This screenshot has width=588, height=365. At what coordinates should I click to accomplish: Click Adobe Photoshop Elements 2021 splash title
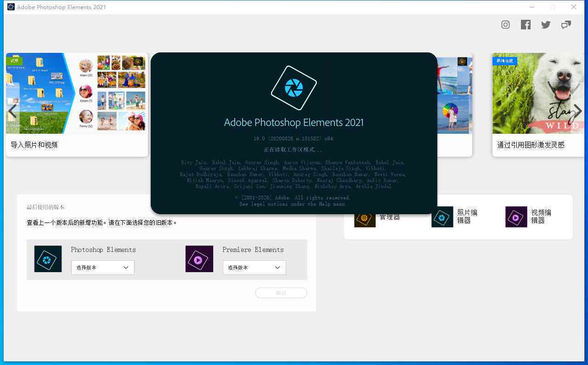(x=294, y=123)
